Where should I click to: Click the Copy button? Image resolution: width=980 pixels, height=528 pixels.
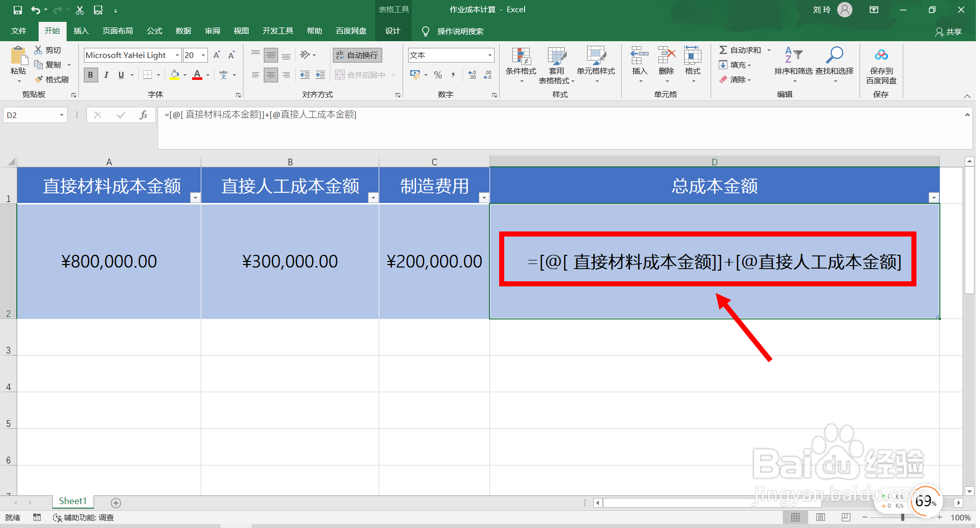[47, 65]
